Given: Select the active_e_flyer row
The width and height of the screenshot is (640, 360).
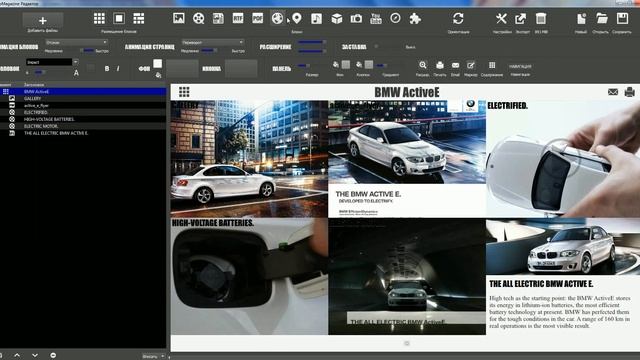Looking at the screenshot, I should (83, 105).
